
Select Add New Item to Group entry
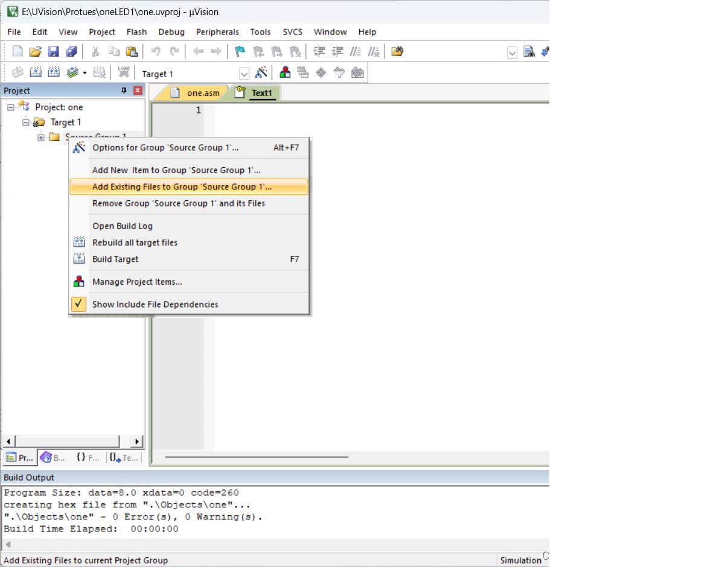pos(189,170)
